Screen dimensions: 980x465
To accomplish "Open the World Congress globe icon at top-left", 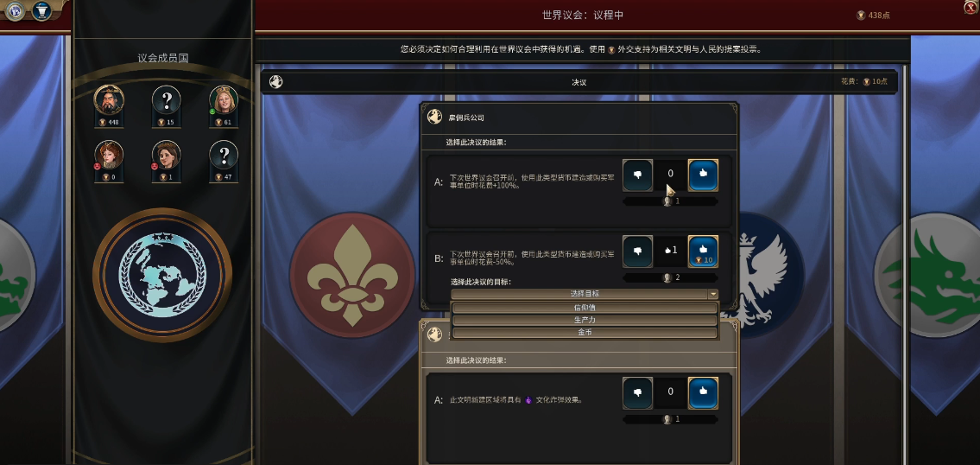I will 15,10.
